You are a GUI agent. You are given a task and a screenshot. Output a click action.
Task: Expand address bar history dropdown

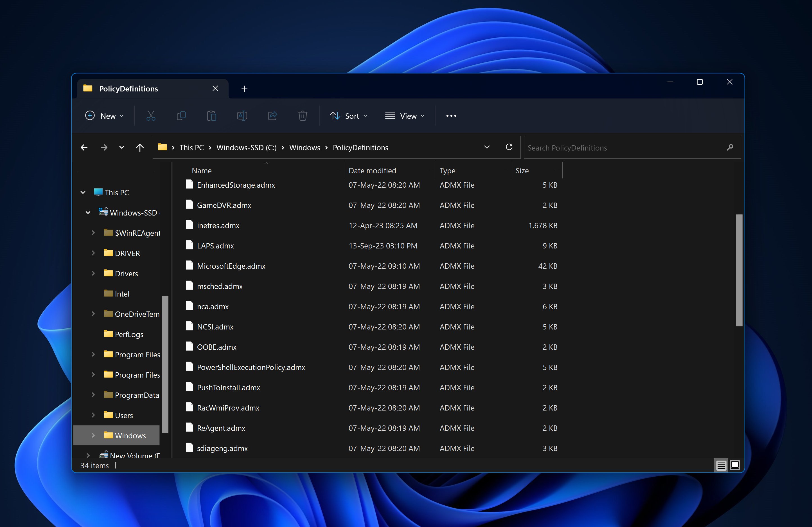pos(487,147)
